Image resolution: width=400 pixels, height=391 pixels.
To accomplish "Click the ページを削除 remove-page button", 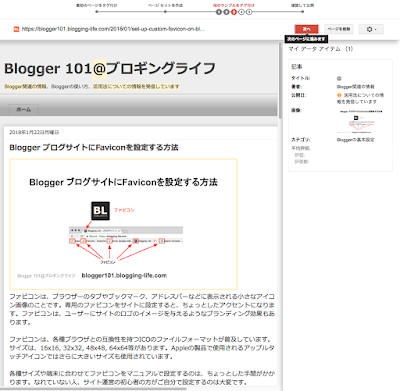I will point(339,29).
